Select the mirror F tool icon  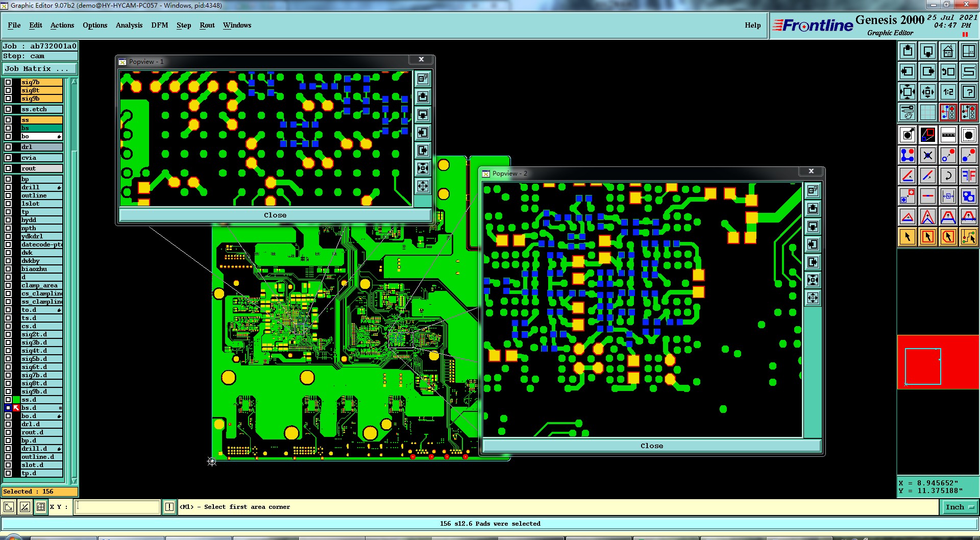[969, 176]
